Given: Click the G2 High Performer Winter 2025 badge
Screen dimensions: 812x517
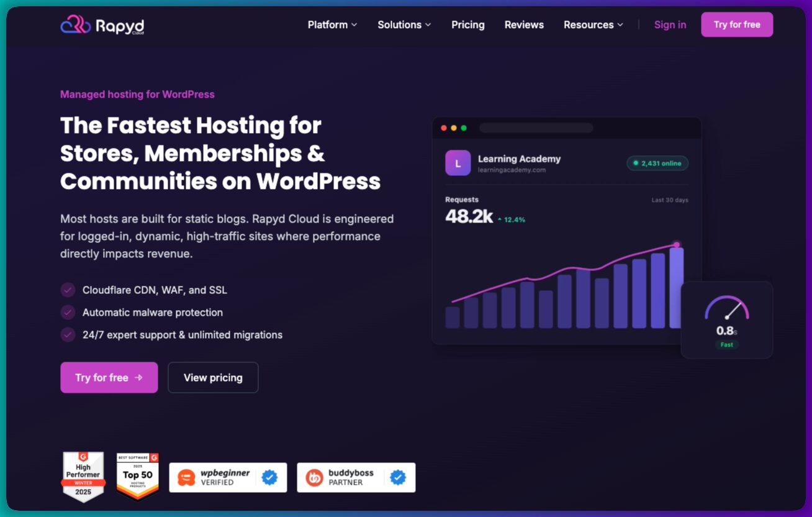Looking at the screenshot, I should tap(83, 477).
